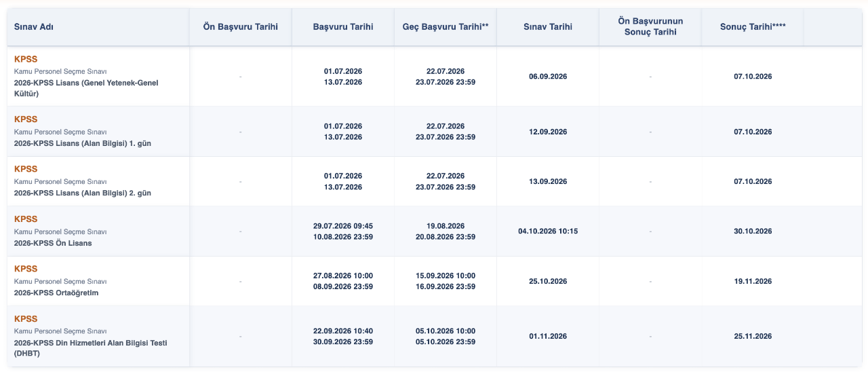Select 2026-KPSS Ön Lisans exam name
868x372 pixels.
(x=53, y=243)
